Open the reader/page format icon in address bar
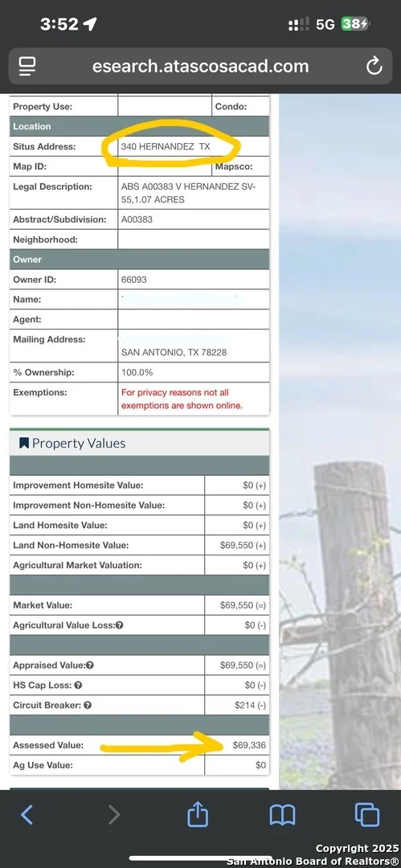Image resolution: width=401 pixels, height=868 pixels. tap(27, 67)
